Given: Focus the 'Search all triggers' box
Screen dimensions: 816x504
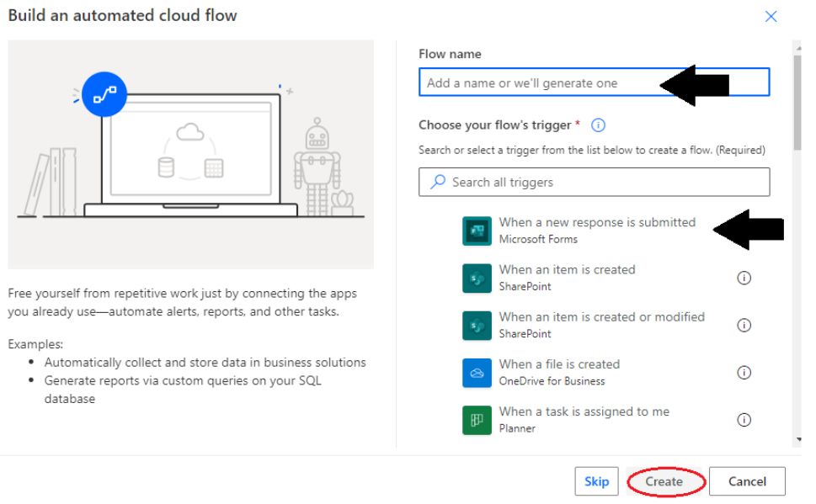Looking at the screenshot, I should (602, 182).
